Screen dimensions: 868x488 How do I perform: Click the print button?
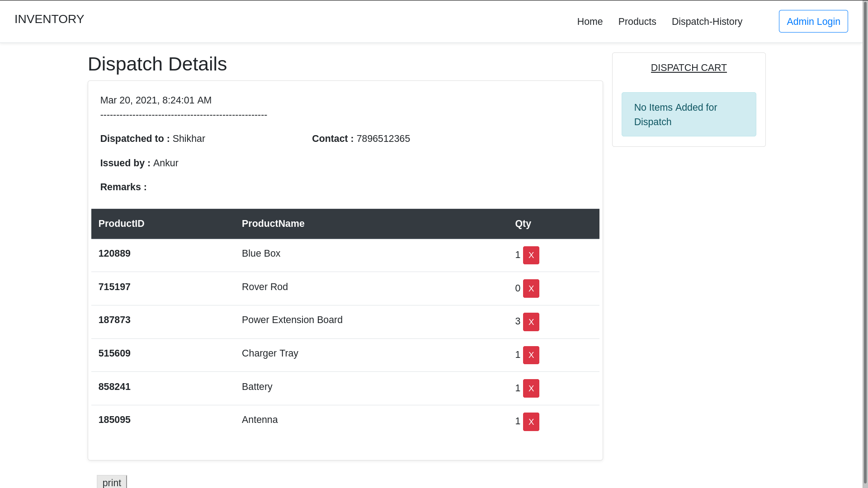[112, 482]
